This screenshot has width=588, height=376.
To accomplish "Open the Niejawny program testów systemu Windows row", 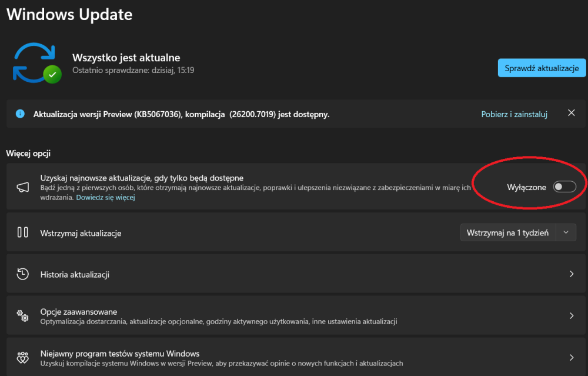I will [x=235, y=357].
